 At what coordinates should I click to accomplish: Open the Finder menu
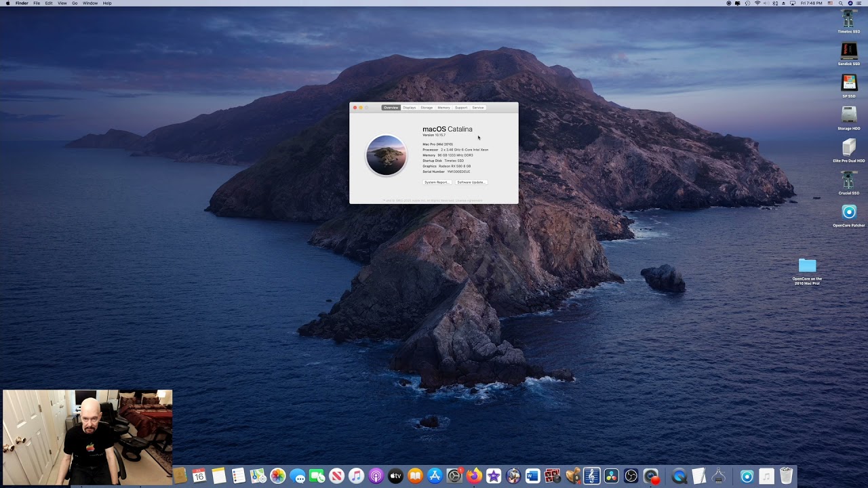point(22,3)
